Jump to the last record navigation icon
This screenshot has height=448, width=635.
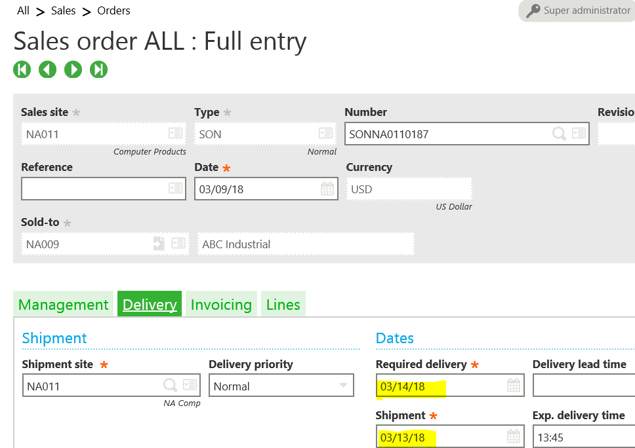pos(98,69)
